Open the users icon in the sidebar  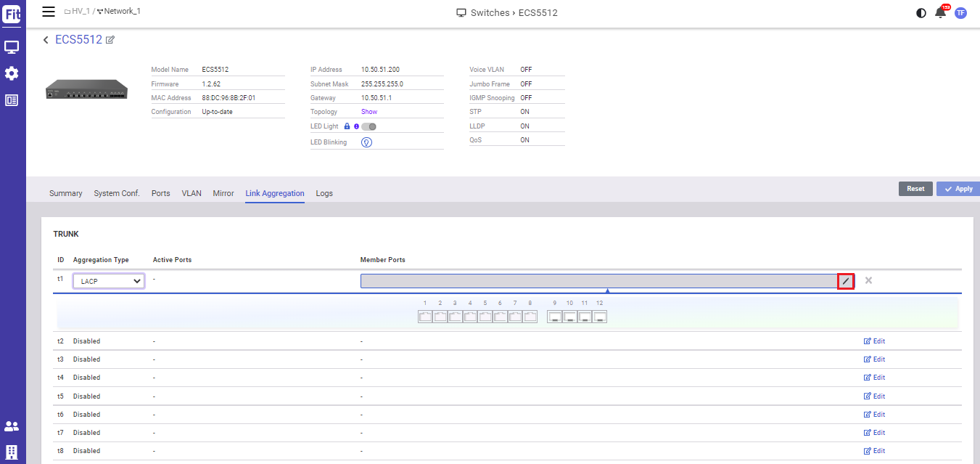pos(12,426)
